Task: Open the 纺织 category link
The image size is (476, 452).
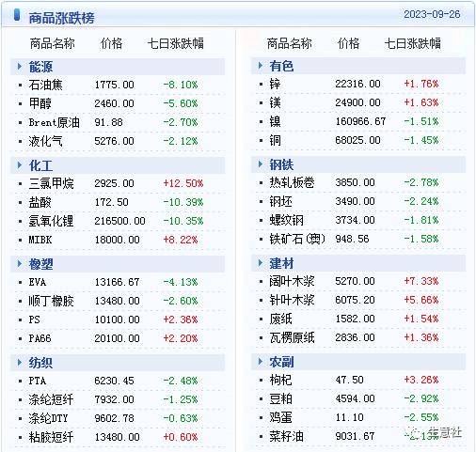Action: pyautogui.click(x=40, y=363)
